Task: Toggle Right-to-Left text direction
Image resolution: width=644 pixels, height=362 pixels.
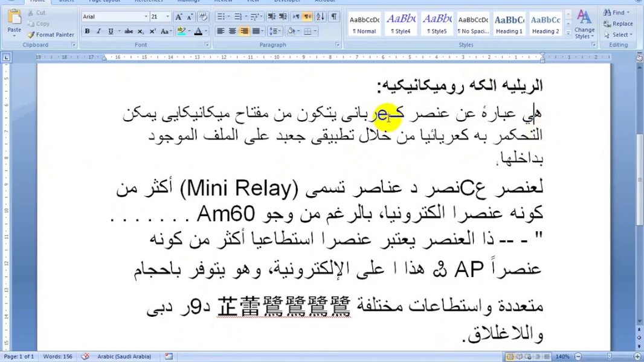Action: [308, 17]
